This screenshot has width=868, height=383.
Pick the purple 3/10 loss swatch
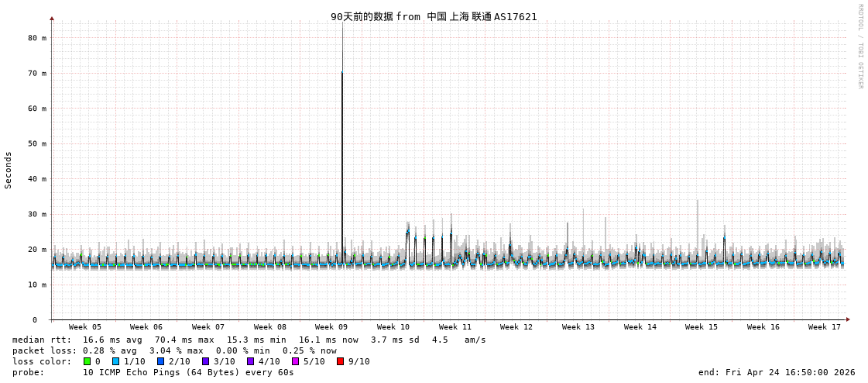click(x=205, y=361)
